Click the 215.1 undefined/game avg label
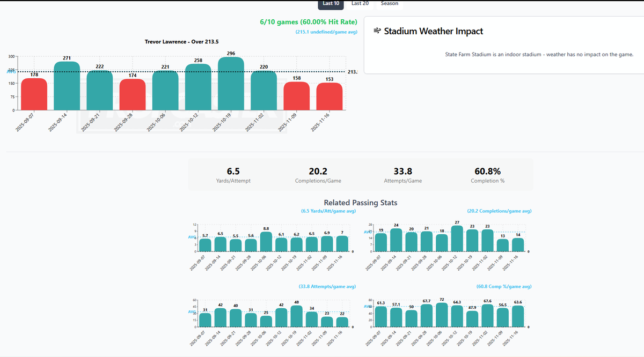 326,32
